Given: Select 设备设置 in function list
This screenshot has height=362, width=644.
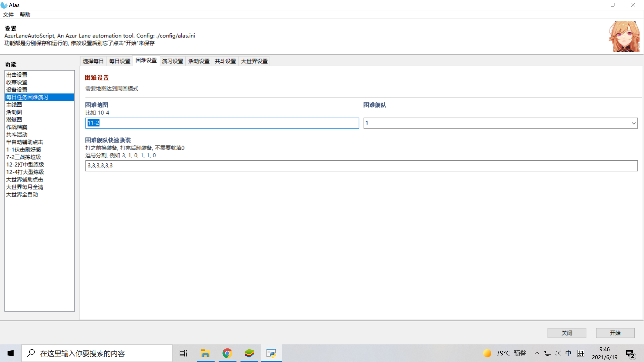Looking at the screenshot, I should pyautogui.click(x=39, y=90).
